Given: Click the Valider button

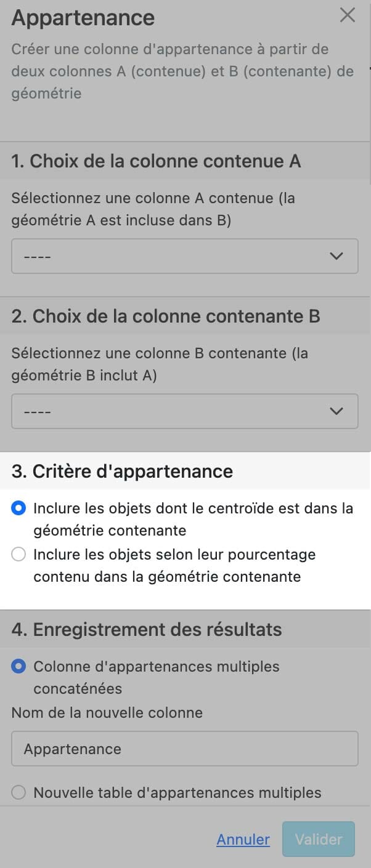Looking at the screenshot, I should pyautogui.click(x=319, y=839).
